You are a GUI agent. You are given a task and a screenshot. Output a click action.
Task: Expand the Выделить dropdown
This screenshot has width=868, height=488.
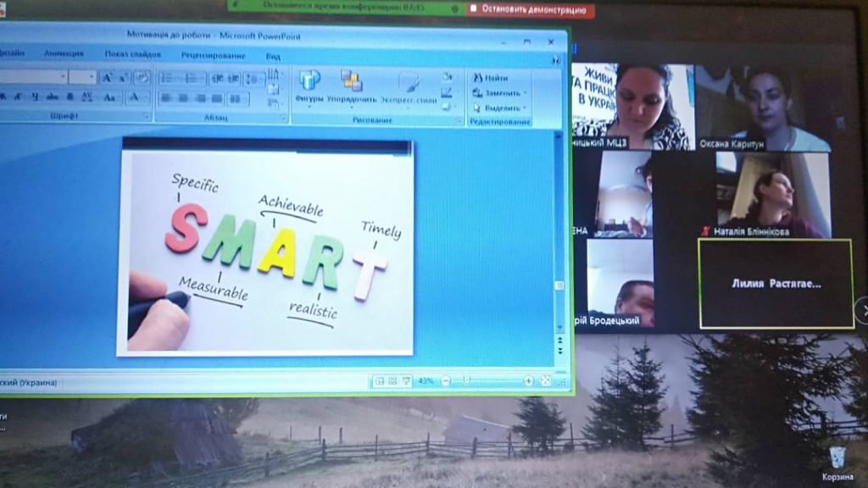click(x=526, y=108)
